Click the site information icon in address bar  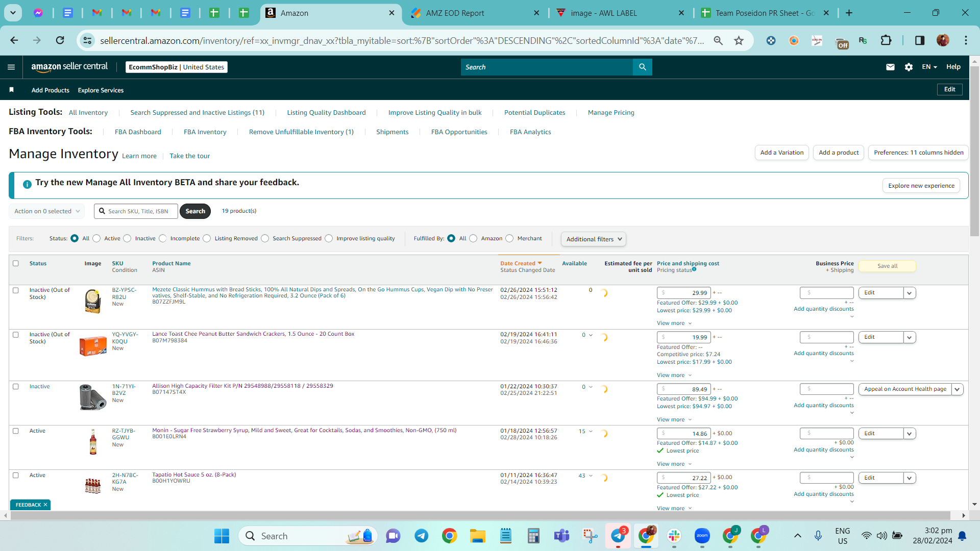click(x=87, y=40)
